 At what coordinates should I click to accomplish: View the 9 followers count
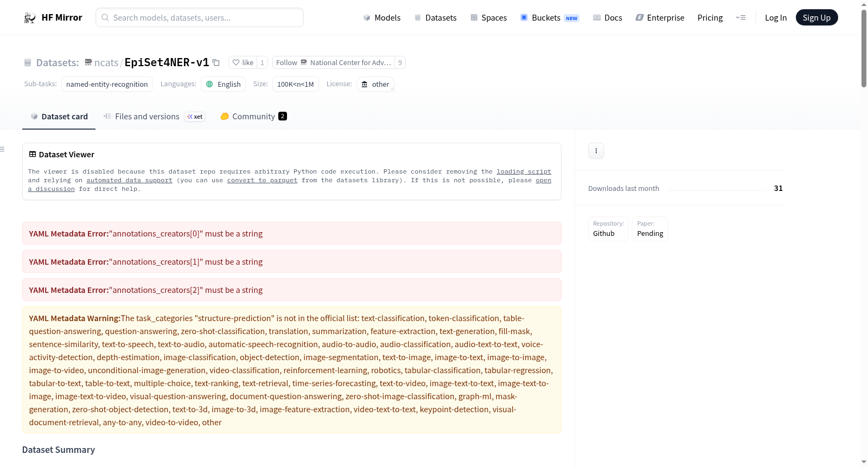point(400,62)
